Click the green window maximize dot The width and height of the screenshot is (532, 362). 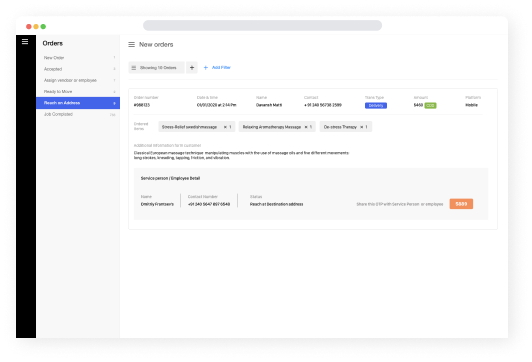43,26
